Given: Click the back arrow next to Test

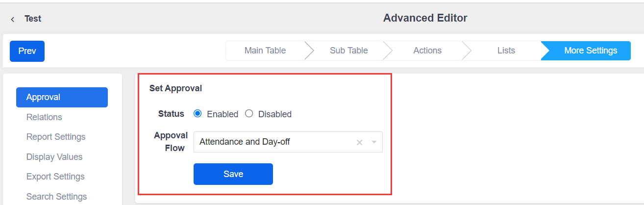Looking at the screenshot, I should tap(13, 19).
